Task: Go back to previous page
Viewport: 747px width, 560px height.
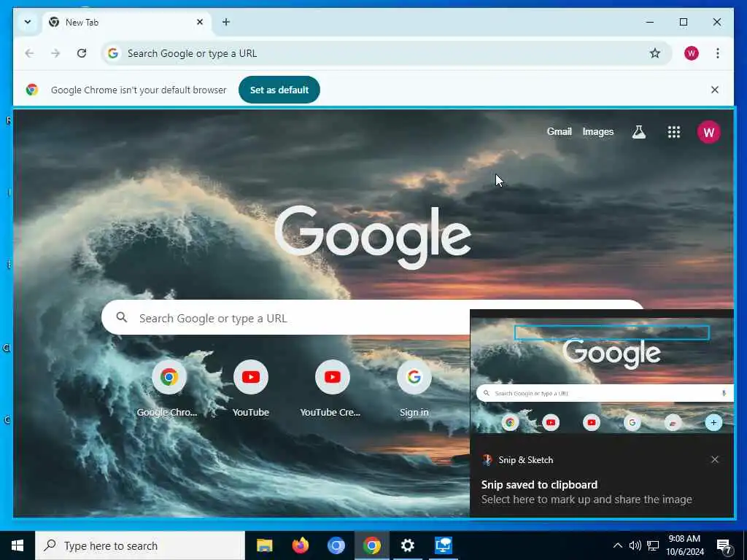Action: tap(29, 53)
